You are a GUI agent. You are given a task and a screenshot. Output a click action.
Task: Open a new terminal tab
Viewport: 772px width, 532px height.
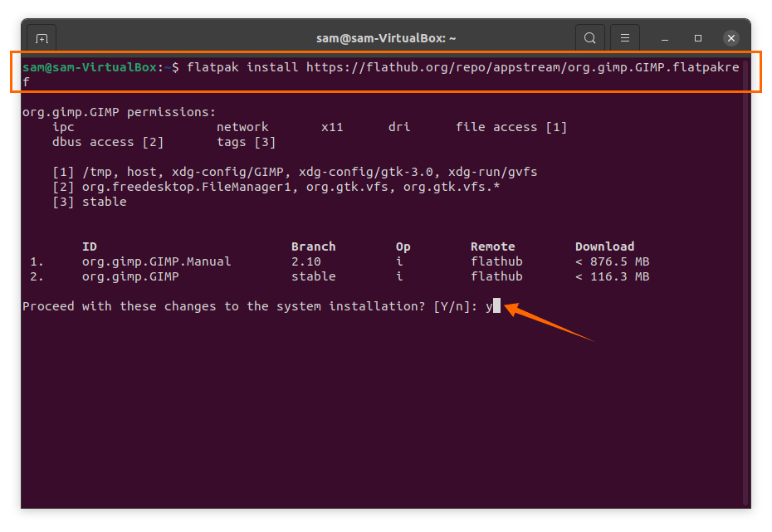click(42, 38)
